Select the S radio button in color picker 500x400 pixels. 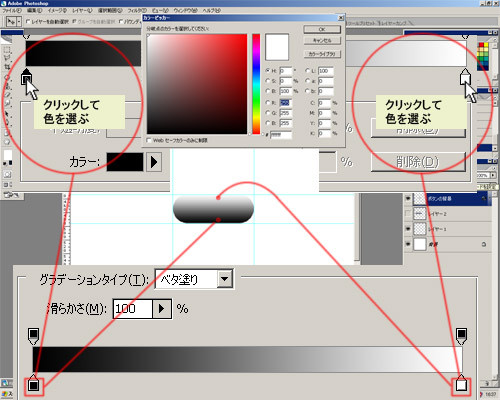click(x=268, y=81)
